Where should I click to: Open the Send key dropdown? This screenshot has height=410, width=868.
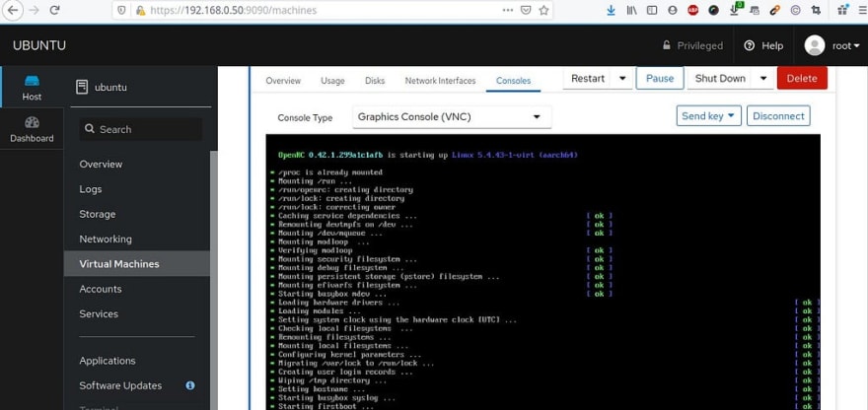708,115
